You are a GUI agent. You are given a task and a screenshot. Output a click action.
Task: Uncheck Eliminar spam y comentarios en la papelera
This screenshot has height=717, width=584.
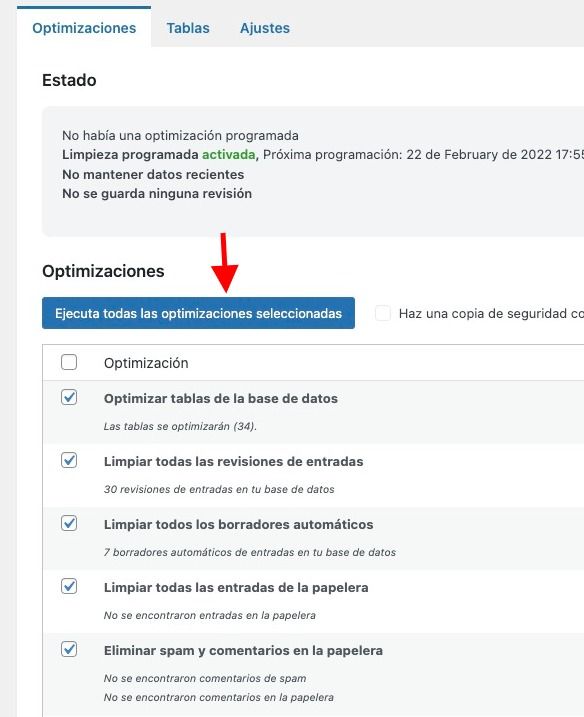pos(69,649)
